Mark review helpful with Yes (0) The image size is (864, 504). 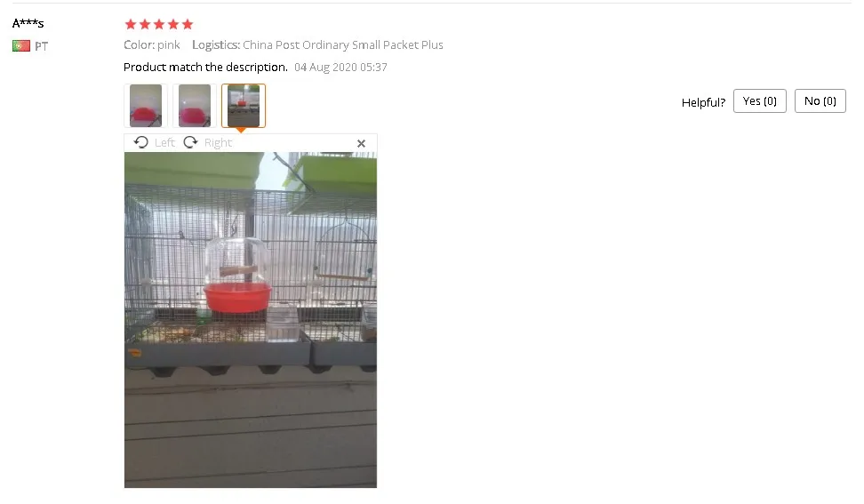pyautogui.click(x=760, y=100)
